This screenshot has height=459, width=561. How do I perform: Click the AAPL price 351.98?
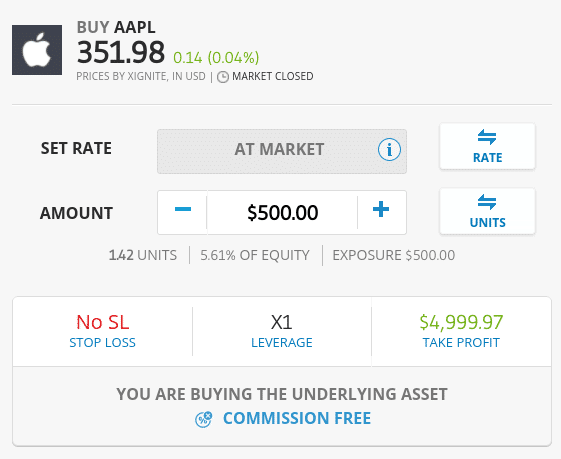121,52
